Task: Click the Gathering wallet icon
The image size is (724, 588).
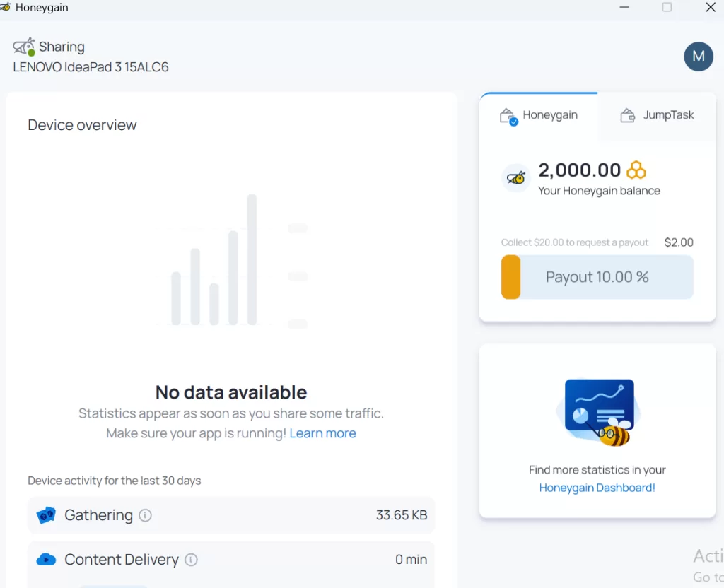Action: pos(46,515)
